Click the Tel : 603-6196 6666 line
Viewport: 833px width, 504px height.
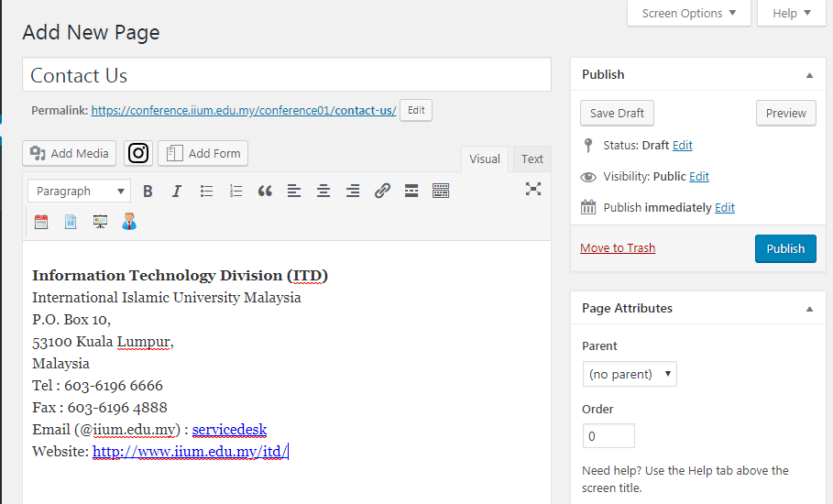(98, 386)
